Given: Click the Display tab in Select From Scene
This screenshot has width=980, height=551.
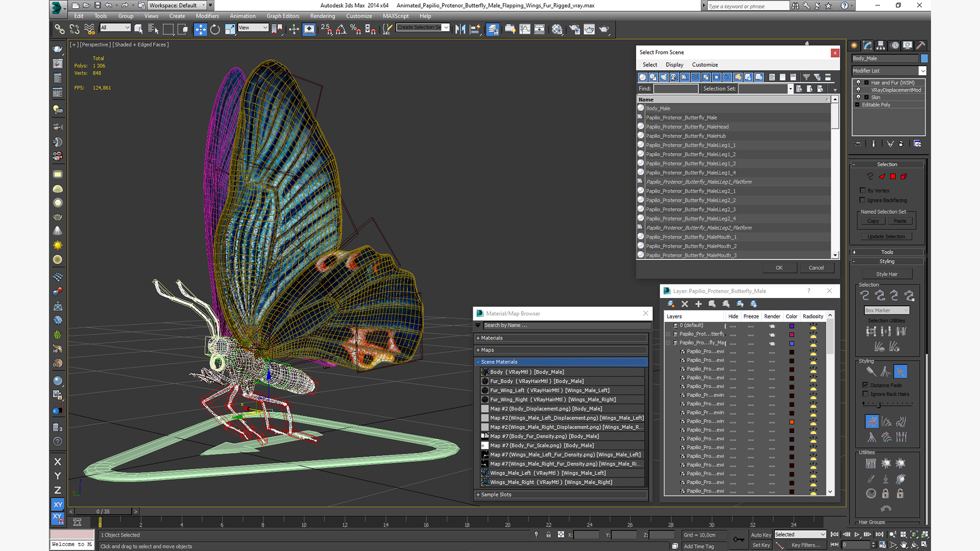Looking at the screenshot, I should point(674,64).
